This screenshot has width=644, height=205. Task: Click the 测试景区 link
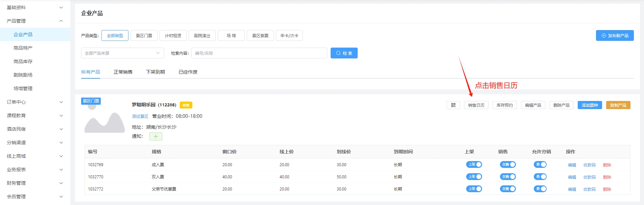coord(140,116)
